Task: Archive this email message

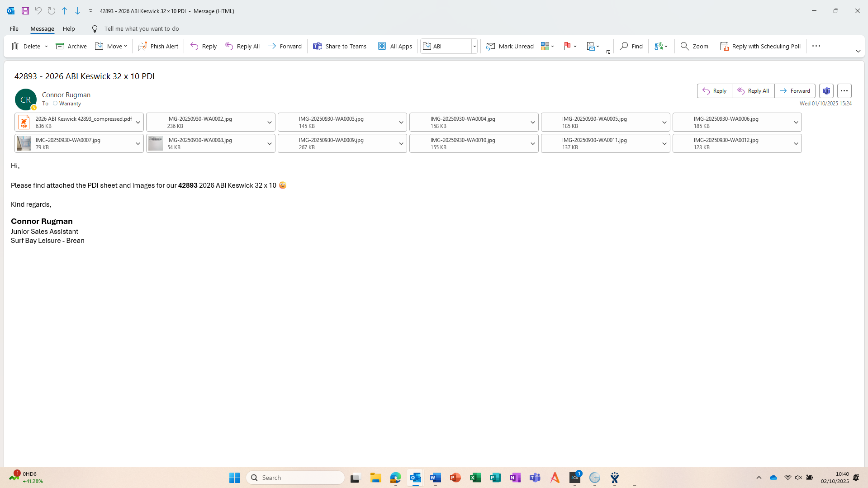Action: 71,46
